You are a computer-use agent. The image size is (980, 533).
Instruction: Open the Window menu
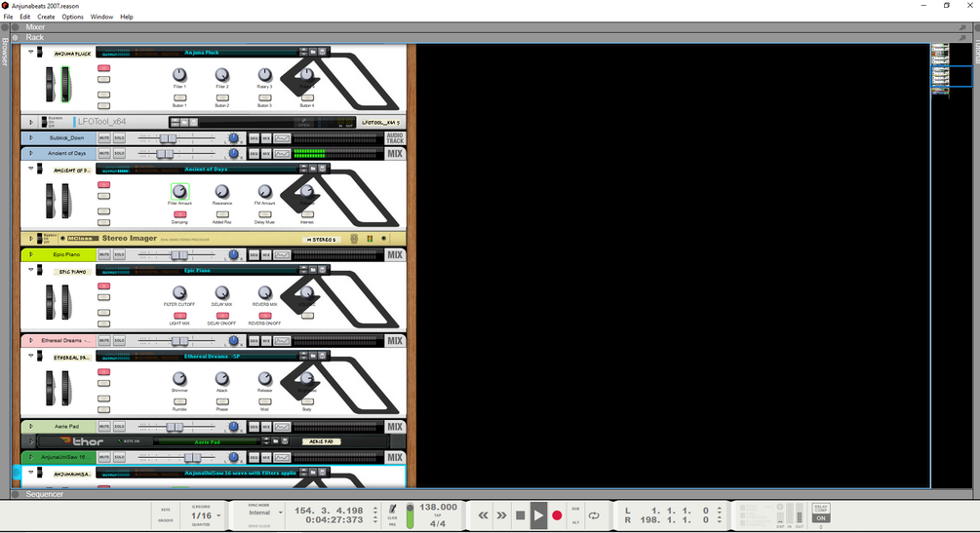[x=101, y=17]
